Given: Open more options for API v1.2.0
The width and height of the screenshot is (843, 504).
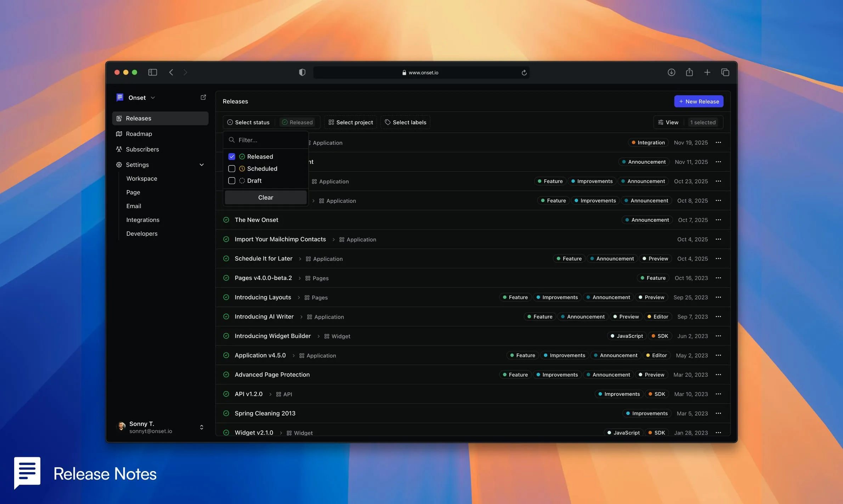Looking at the screenshot, I should tap(718, 394).
